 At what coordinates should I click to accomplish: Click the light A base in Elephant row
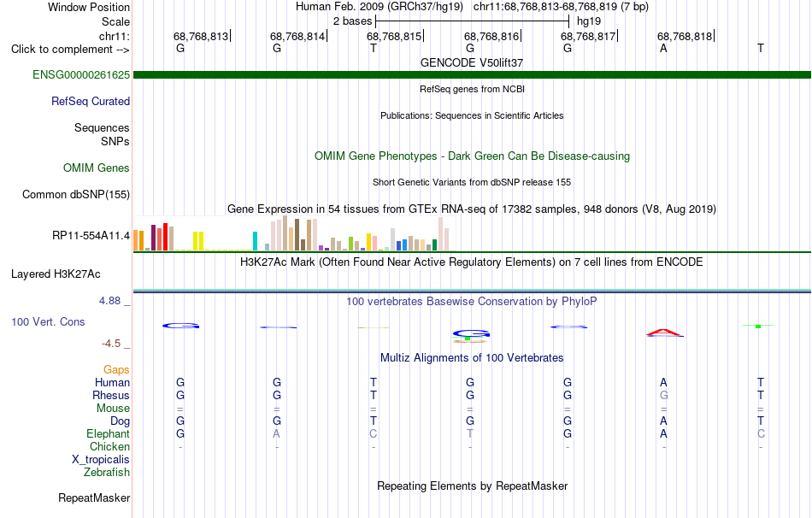pyautogui.click(x=277, y=433)
